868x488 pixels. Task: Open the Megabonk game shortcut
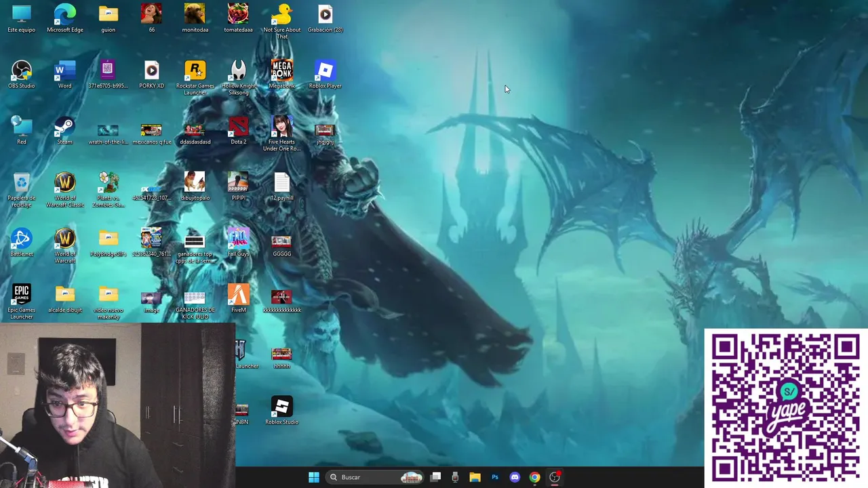(x=281, y=75)
